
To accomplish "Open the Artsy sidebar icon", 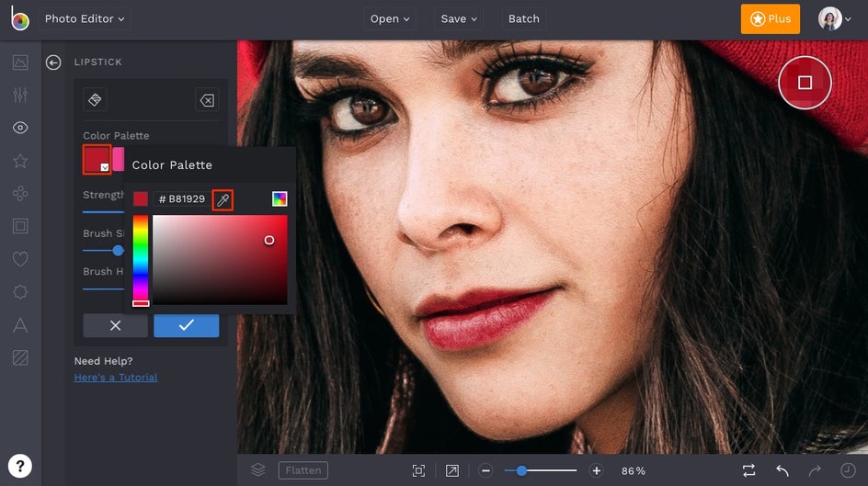I will (20, 194).
